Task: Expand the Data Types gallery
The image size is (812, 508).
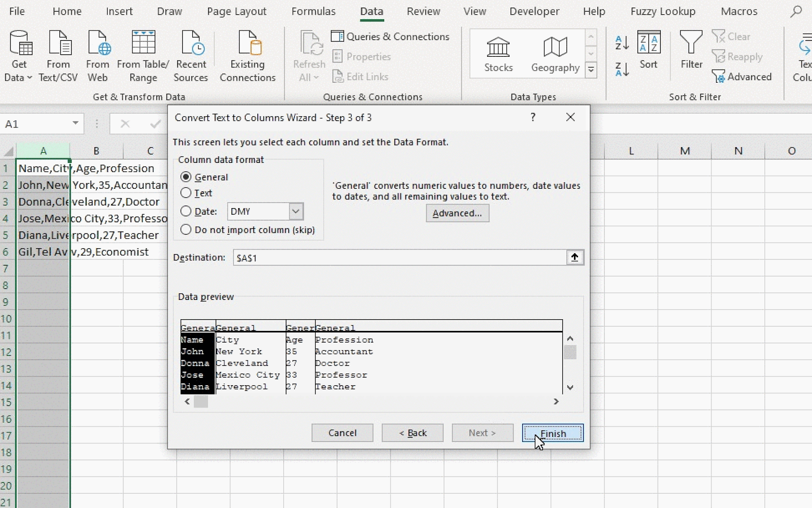Action: coord(591,70)
